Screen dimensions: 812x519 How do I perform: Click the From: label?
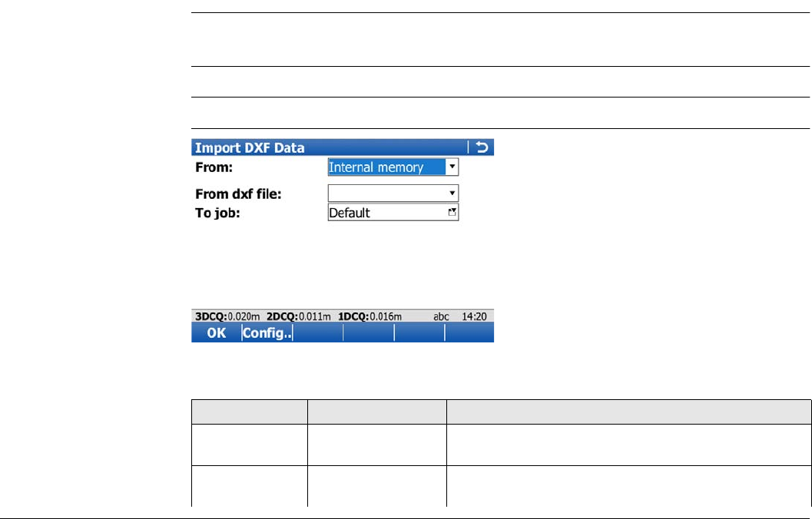tap(214, 167)
